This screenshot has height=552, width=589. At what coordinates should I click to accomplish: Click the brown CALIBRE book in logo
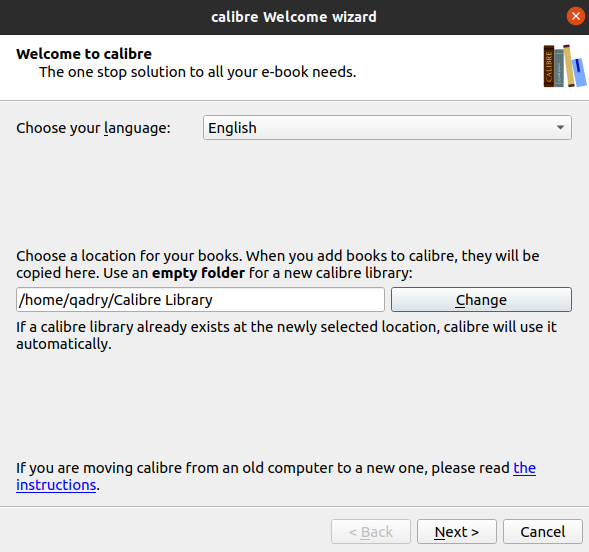click(x=548, y=66)
